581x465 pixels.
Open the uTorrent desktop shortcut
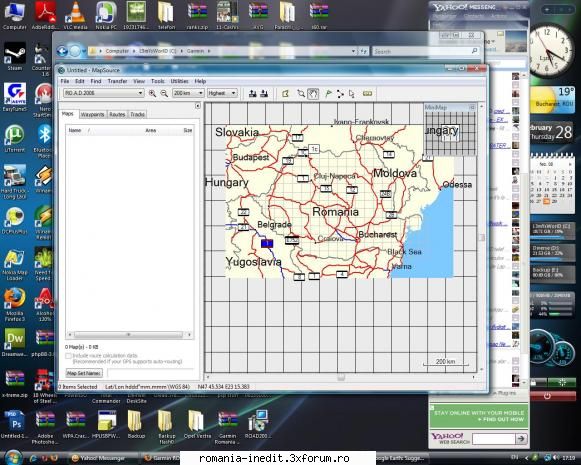[14, 138]
